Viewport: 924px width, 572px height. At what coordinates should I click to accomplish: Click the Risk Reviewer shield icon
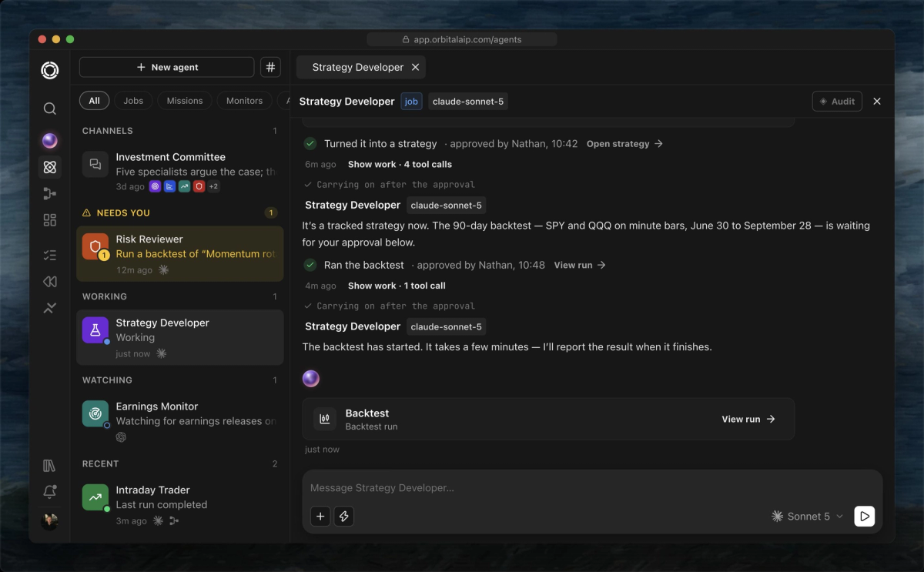95,246
